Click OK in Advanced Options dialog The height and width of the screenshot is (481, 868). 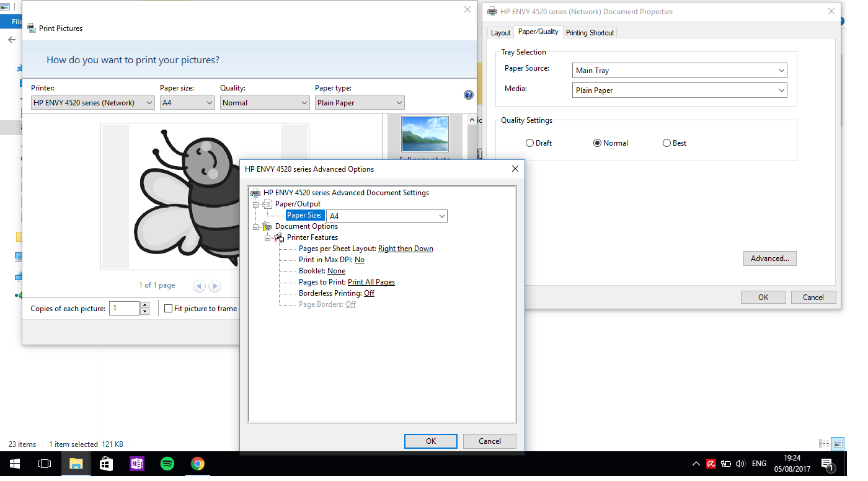(430, 441)
